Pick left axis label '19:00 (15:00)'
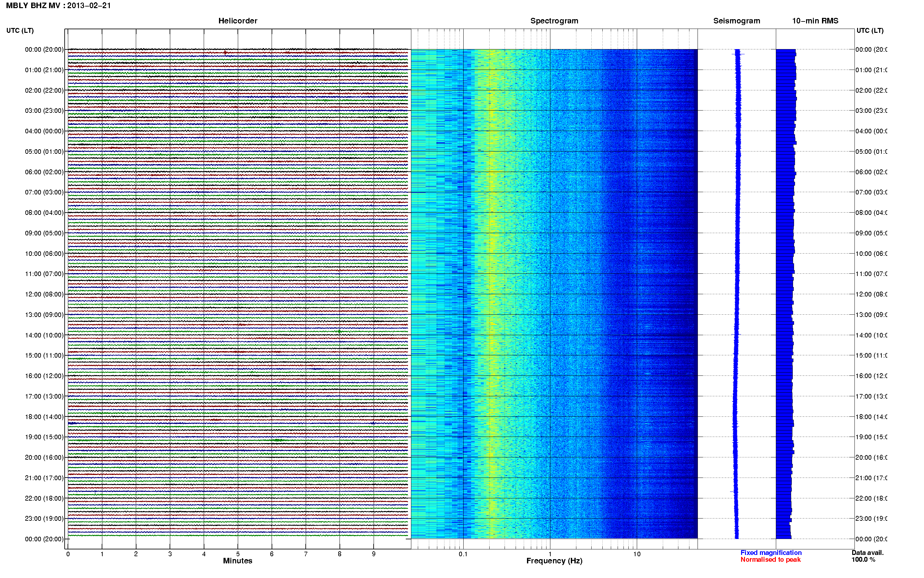This screenshot has height=578, width=924. pos(44,437)
